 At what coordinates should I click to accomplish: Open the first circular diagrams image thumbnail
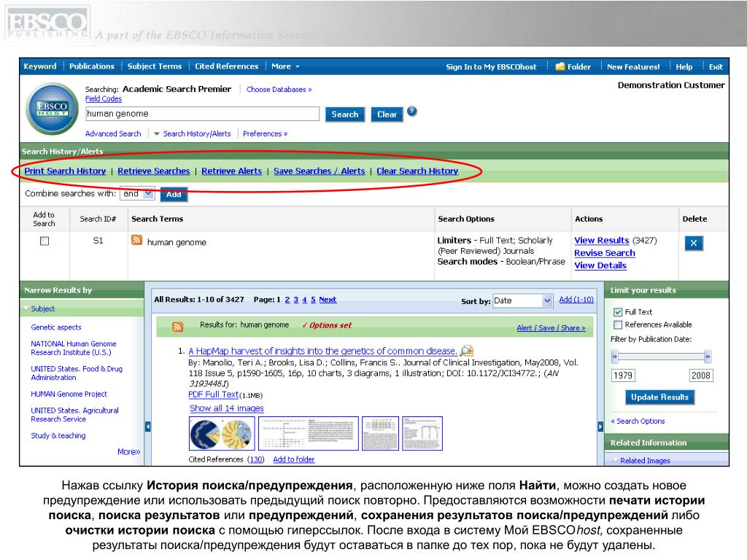pos(222,433)
